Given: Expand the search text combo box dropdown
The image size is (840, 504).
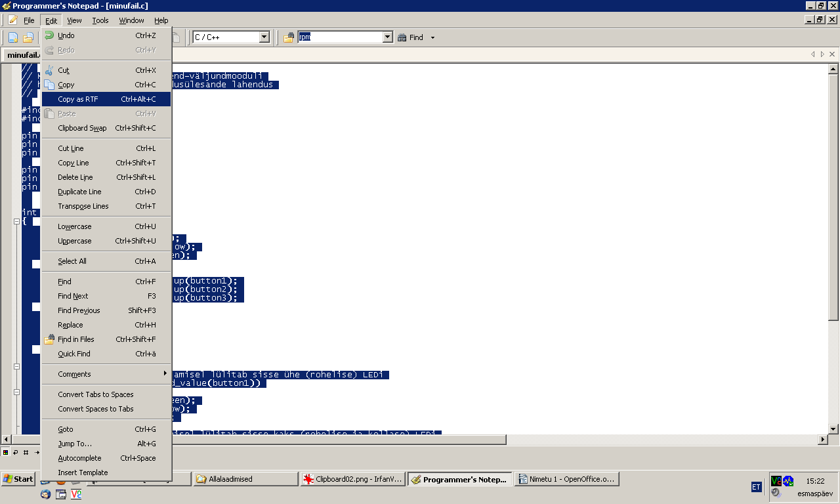Looking at the screenshot, I should [387, 37].
